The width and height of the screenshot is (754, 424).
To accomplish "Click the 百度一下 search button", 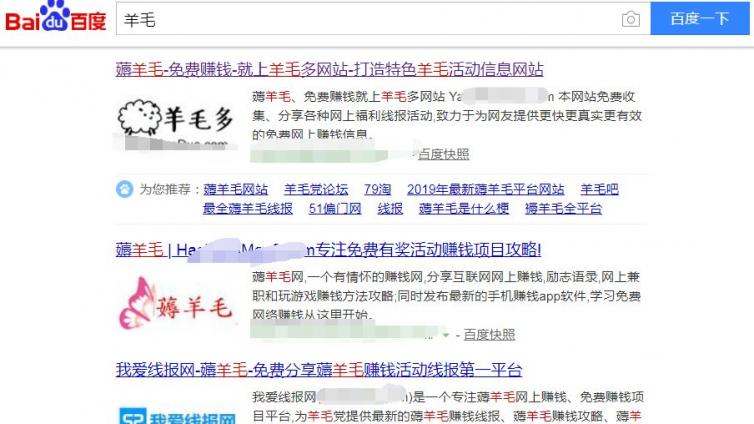I will click(x=700, y=19).
